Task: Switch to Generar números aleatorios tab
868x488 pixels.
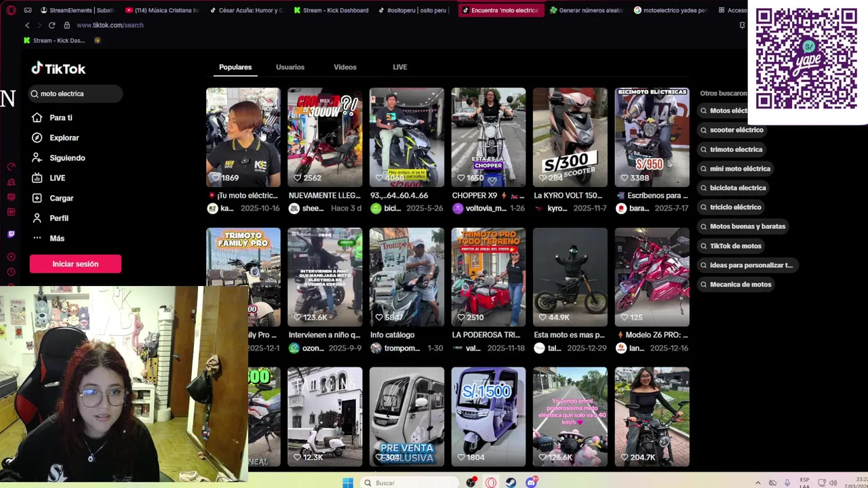Action: pos(586,10)
